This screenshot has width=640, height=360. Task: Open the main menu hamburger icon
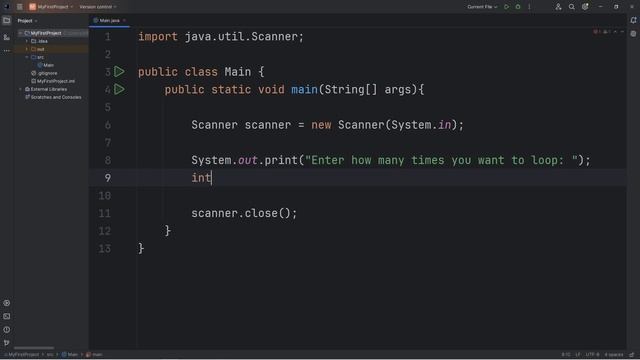[x=19, y=7]
